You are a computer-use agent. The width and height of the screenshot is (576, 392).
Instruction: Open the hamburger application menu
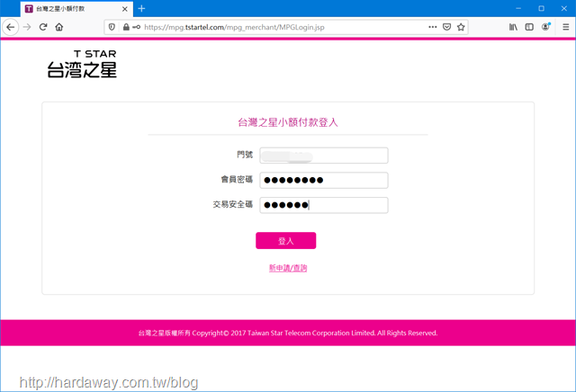pyautogui.click(x=566, y=27)
